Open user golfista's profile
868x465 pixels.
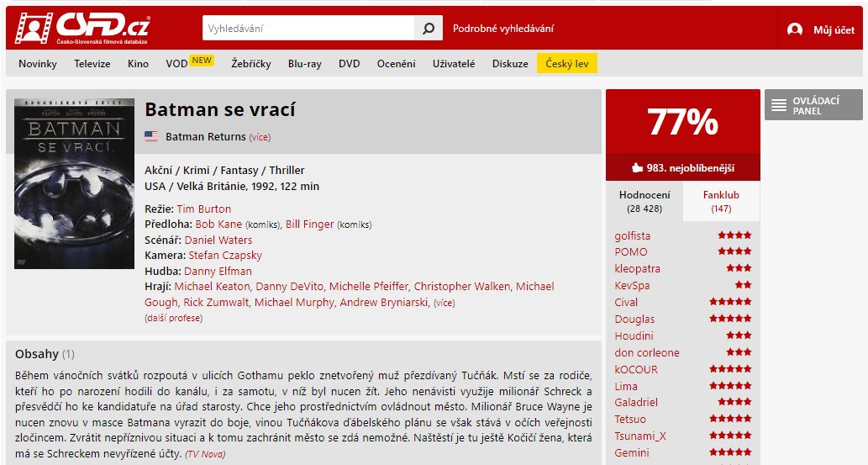[x=632, y=236]
